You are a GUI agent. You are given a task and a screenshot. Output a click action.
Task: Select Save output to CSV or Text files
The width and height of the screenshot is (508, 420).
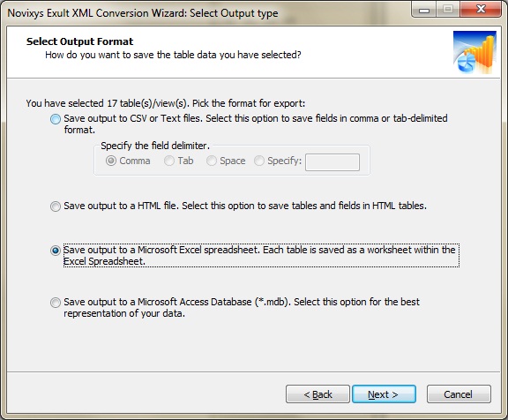(x=56, y=119)
